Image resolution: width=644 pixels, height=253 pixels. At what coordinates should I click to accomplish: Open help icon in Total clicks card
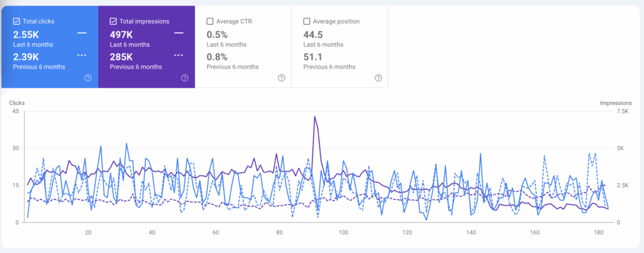click(87, 78)
